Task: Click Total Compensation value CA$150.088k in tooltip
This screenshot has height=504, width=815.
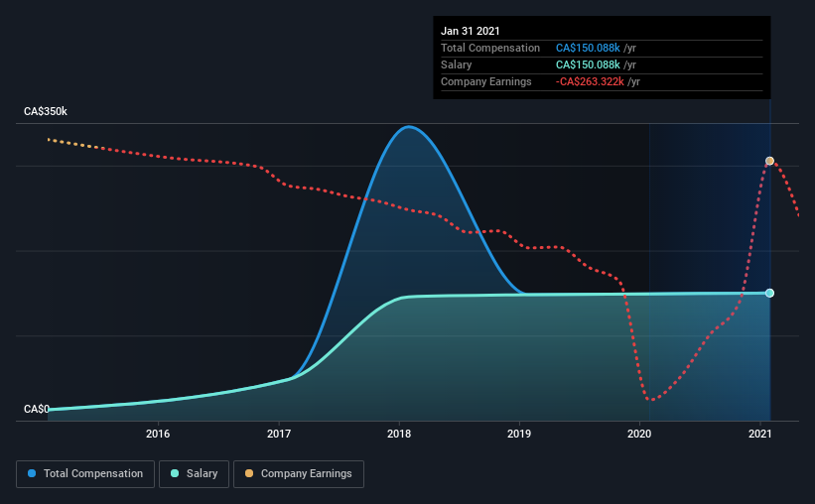Action: [588, 48]
